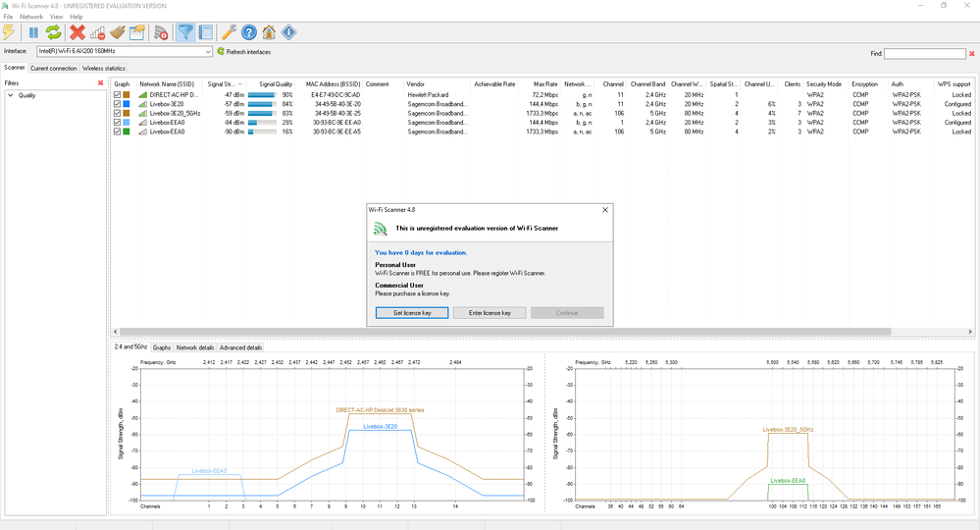Toggle the funnel filter icon

(183, 32)
